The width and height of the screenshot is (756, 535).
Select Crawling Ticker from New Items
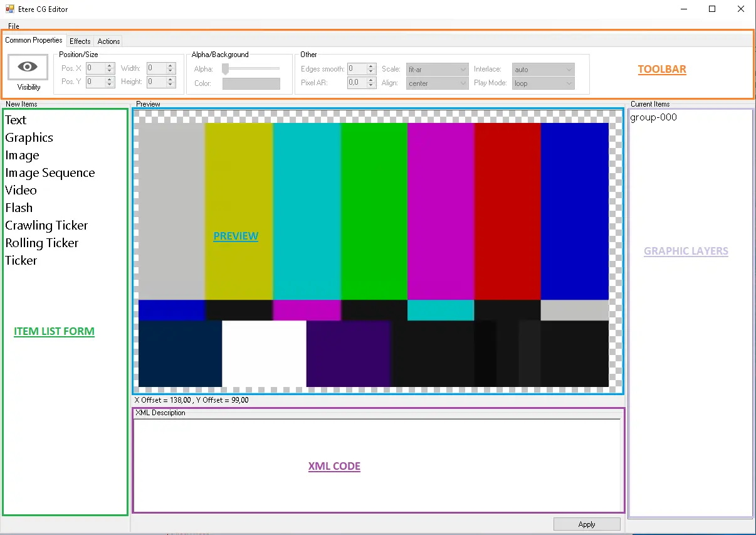(x=46, y=225)
